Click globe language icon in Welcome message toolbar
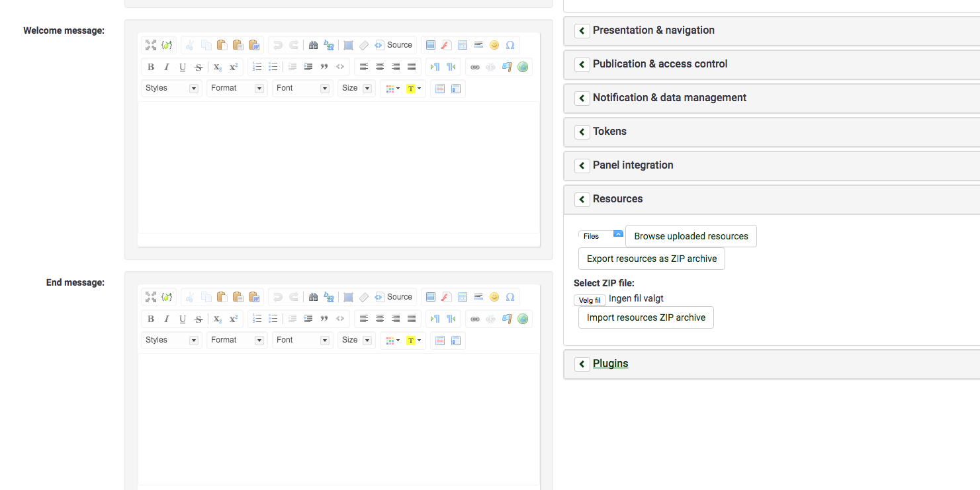The width and height of the screenshot is (980, 490). click(x=523, y=67)
